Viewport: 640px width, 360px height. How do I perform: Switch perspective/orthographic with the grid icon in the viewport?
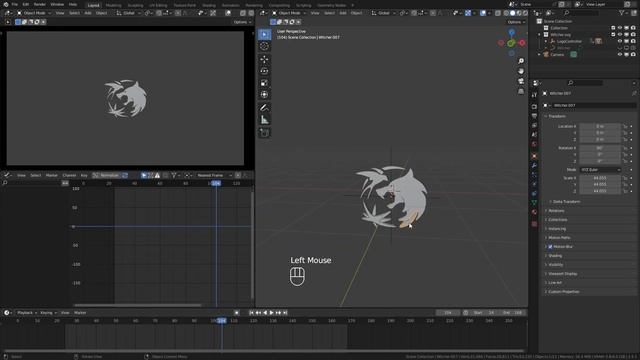click(521, 91)
